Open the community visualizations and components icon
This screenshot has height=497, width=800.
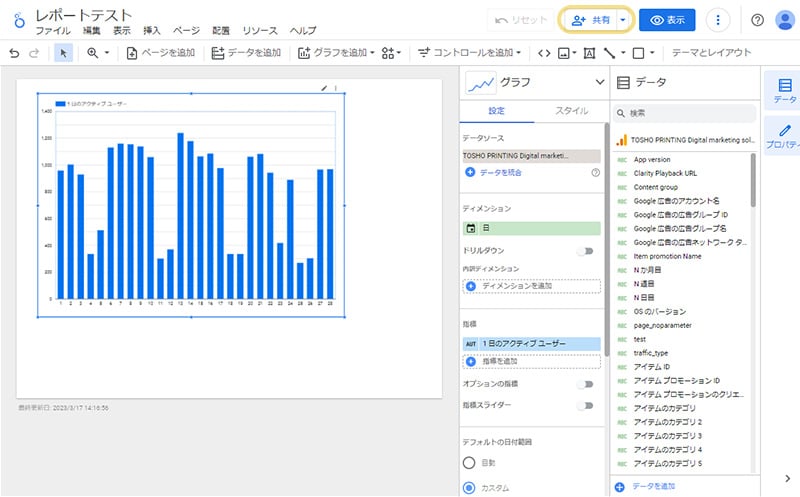[x=388, y=53]
